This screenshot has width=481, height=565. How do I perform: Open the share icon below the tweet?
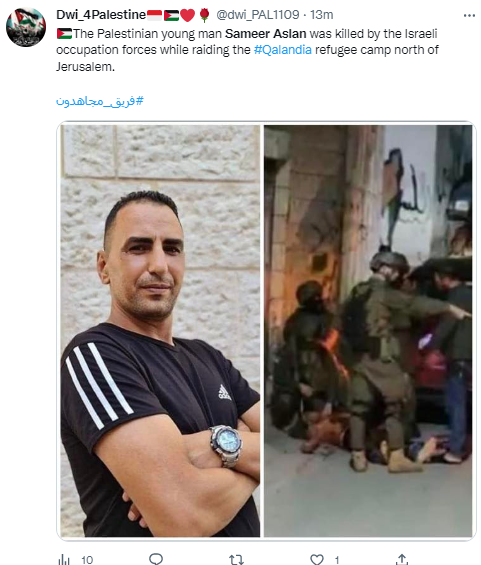tap(402, 559)
